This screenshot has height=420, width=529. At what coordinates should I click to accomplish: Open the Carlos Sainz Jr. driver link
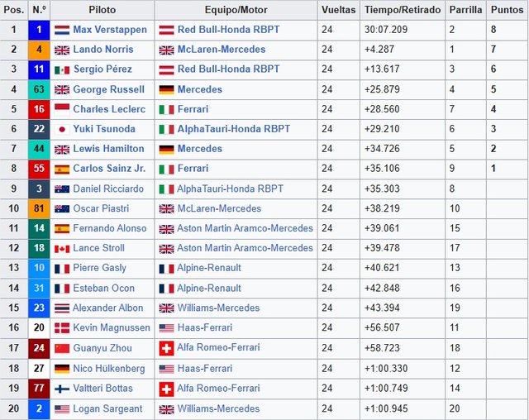(109, 169)
